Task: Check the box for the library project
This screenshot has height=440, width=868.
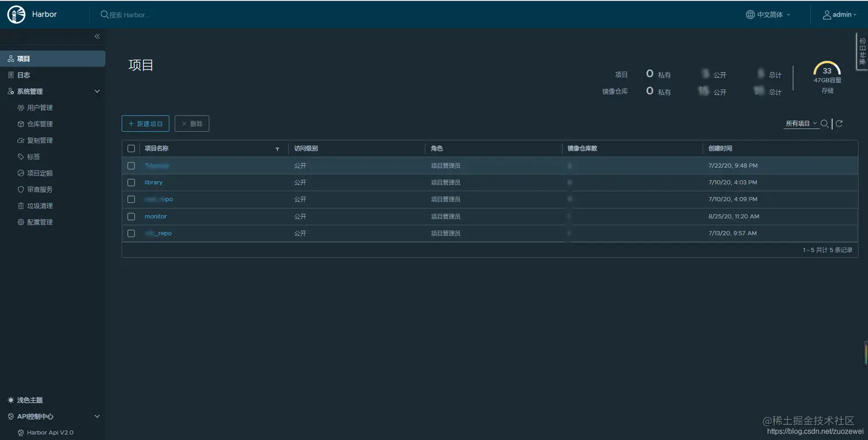Action: pos(131,182)
